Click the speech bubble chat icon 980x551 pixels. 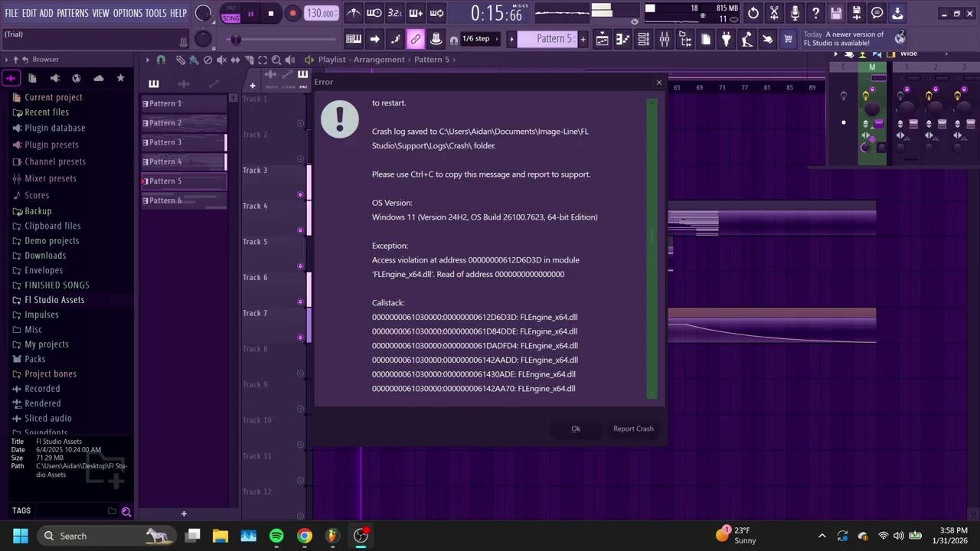click(877, 13)
